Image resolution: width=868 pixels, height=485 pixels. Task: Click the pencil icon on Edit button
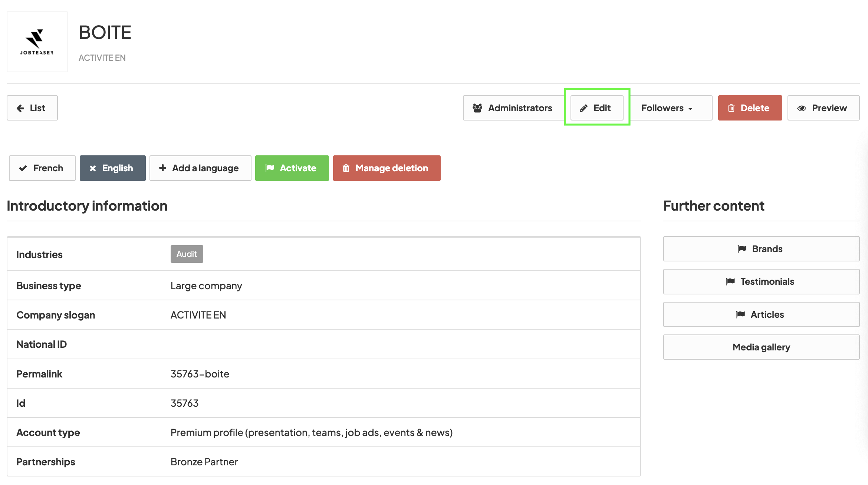point(584,108)
